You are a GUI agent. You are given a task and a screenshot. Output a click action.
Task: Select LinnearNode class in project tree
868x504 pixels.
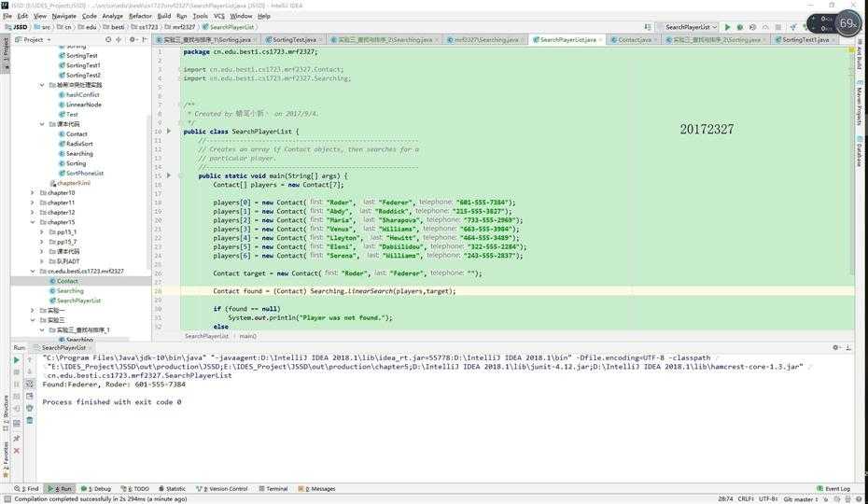click(x=84, y=105)
